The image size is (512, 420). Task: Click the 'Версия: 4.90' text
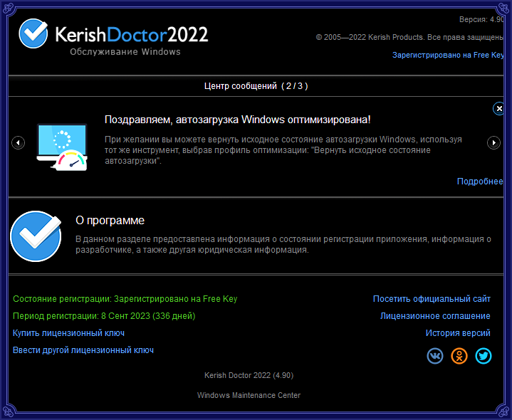point(481,20)
